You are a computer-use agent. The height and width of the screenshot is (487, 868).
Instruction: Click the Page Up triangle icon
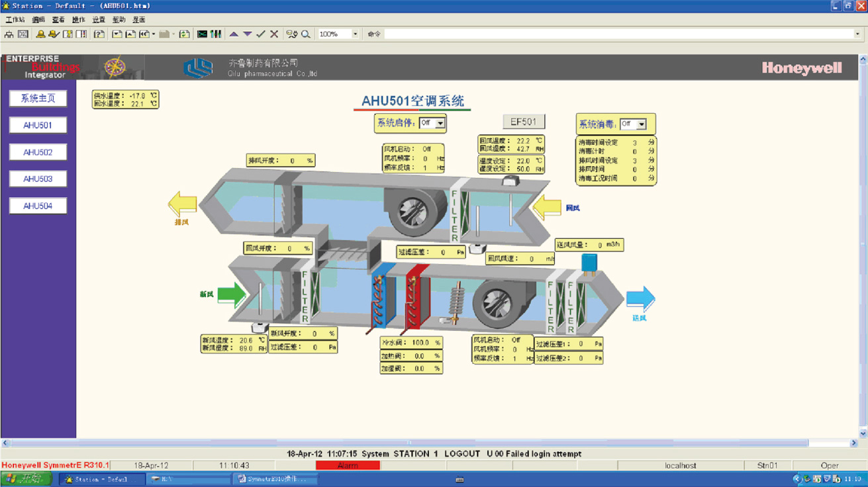click(234, 34)
